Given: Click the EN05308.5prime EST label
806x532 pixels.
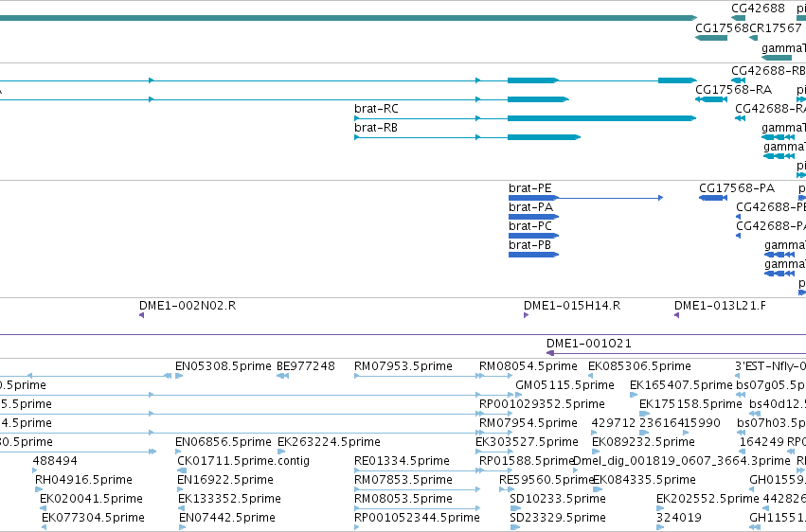Looking at the screenshot, I should pos(224,366).
